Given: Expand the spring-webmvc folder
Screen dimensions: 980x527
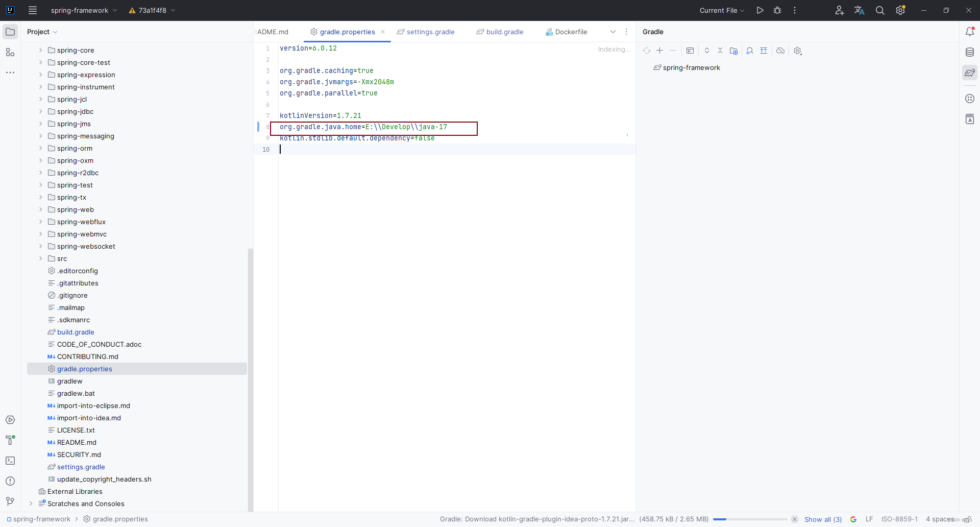Looking at the screenshot, I should [41, 234].
